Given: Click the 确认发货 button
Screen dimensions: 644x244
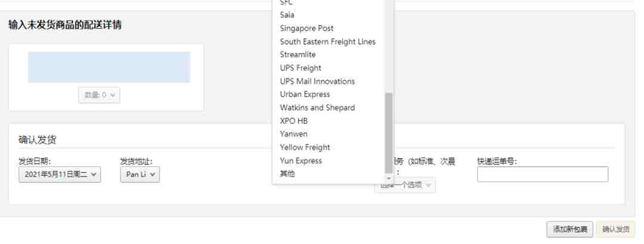Looking at the screenshot, I should click(615, 229).
